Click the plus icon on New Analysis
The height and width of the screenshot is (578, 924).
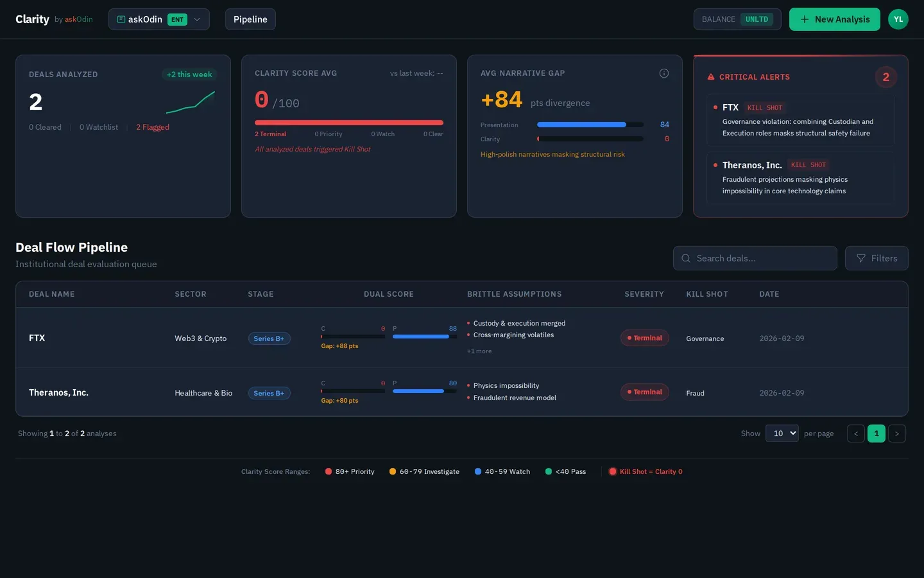[x=804, y=19]
